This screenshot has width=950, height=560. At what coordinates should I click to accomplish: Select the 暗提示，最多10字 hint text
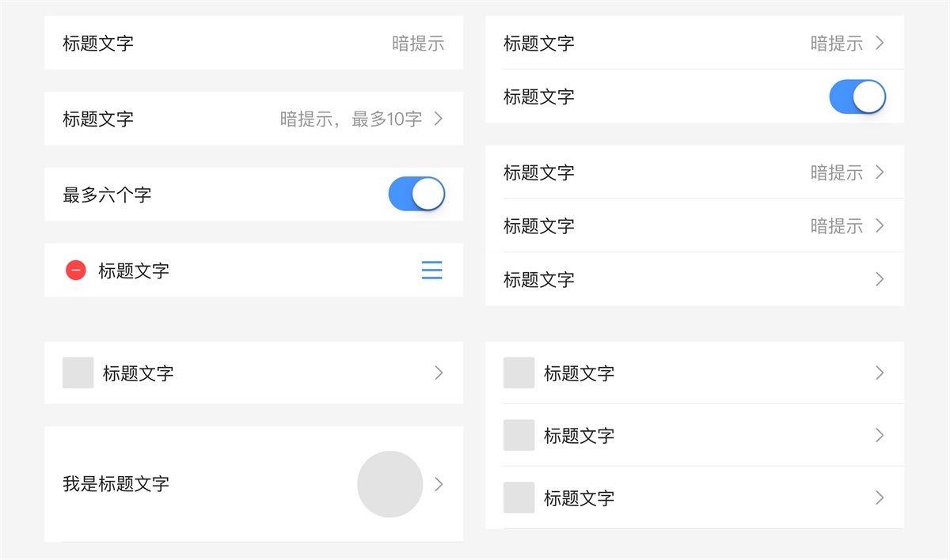351,119
